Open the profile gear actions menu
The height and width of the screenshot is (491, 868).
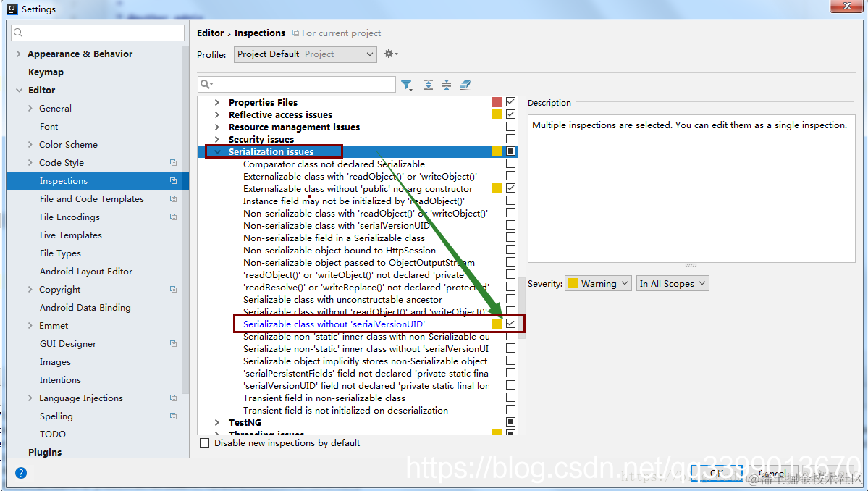[391, 54]
